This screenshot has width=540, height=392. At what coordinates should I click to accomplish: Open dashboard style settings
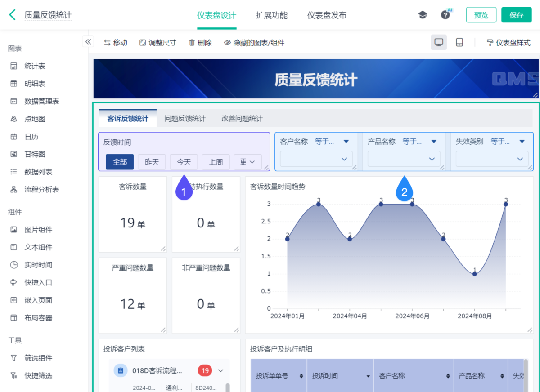(508, 43)
